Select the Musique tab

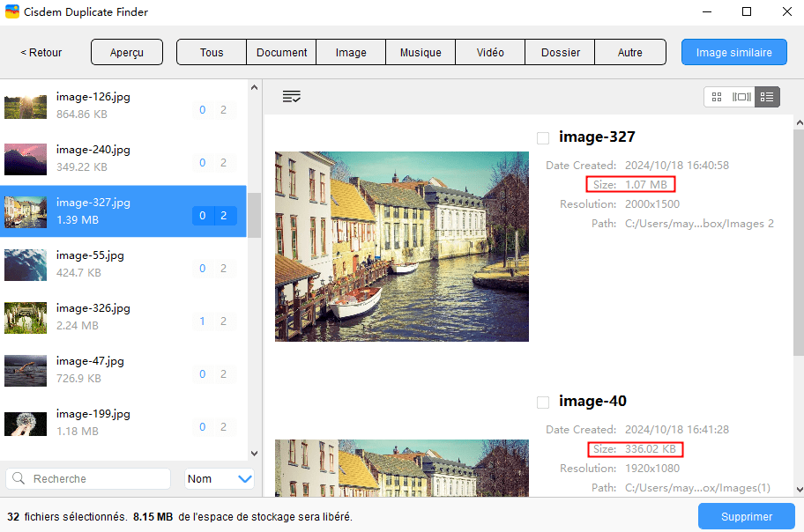click(421, 52)
